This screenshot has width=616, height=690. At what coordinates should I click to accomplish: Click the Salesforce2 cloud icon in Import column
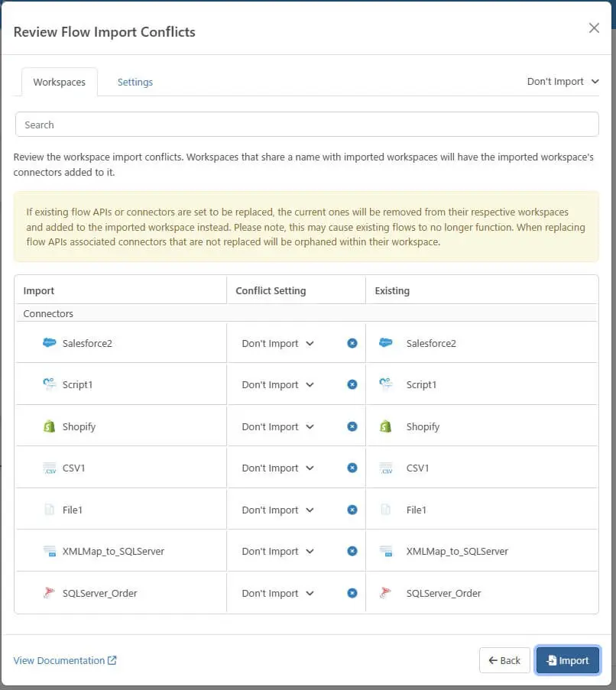click(x=50, y=343)
